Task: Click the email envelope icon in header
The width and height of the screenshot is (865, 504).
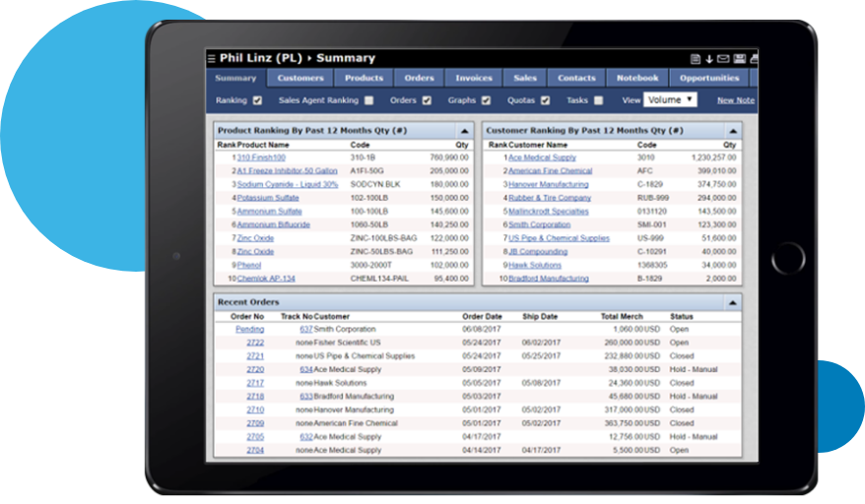Action: pyautogui.click(x=723, y=58)
